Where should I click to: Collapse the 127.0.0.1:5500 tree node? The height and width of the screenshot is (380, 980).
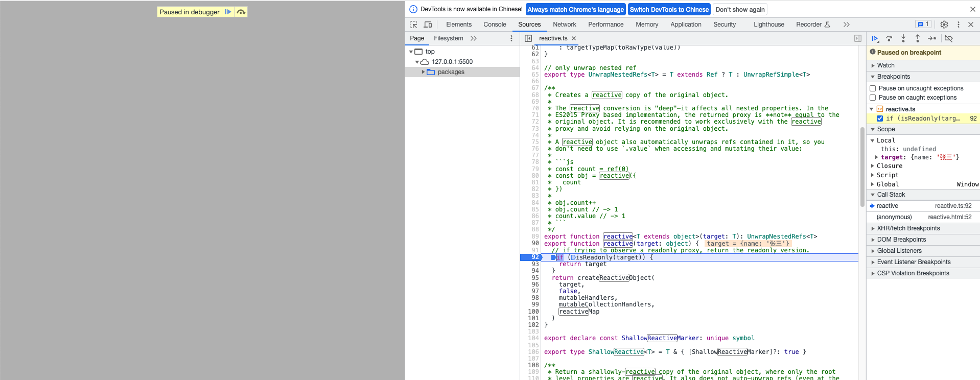[417, 62]
